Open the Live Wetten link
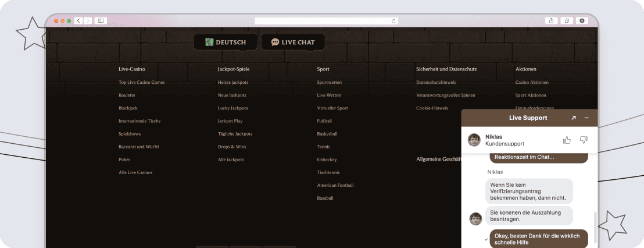This screenshot has width=644, height=248. click(x=329, y=95)
